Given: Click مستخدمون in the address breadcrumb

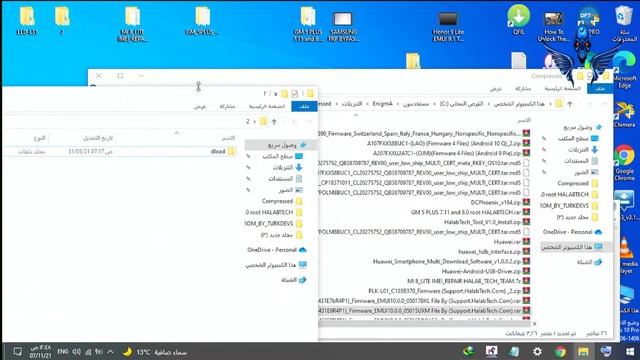Looking at the screenshot, I should (x=416, y=104).
